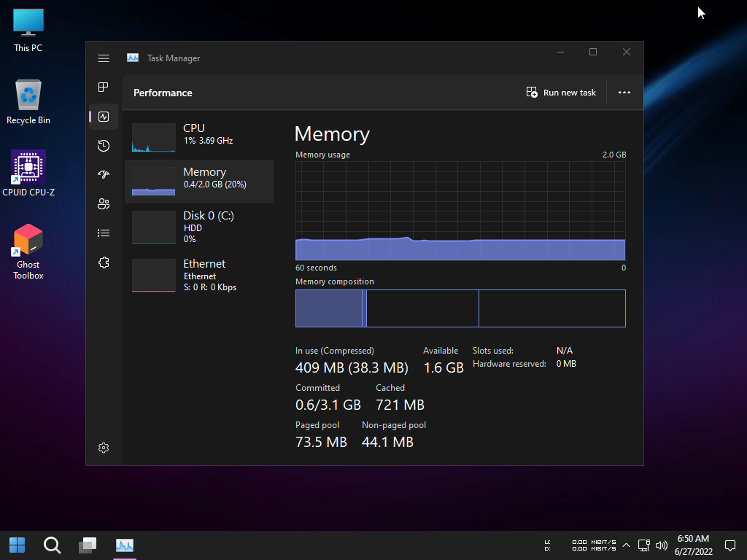Show hidden system tray icons
The height and width of the screenshot is (560, 747).
pos(627,545)
